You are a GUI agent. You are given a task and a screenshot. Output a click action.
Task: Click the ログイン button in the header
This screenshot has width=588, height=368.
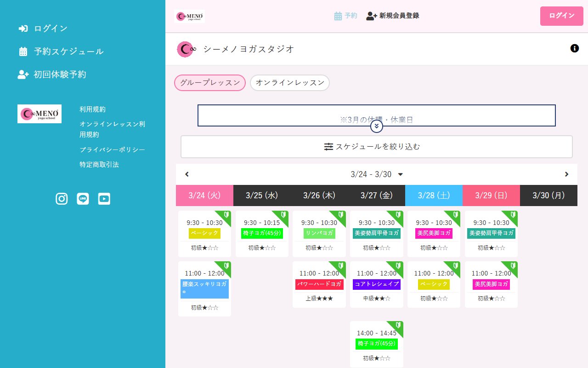pyautogui.click(x=561, y=16)
